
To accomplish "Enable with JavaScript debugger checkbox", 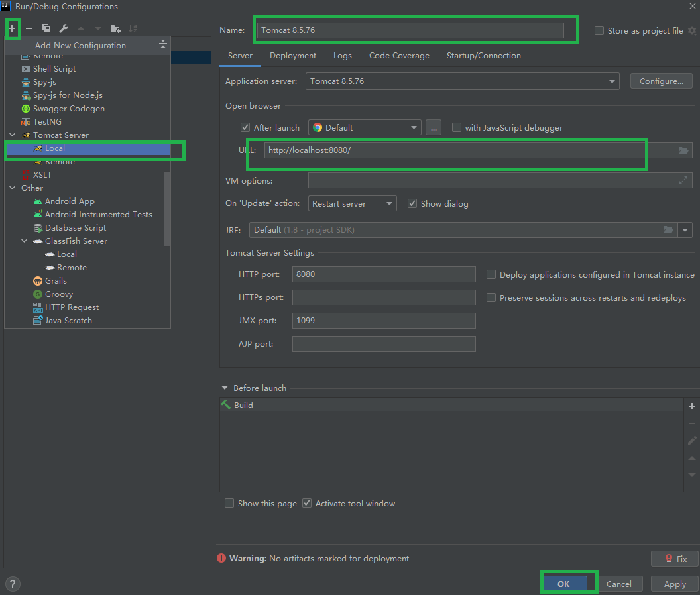I will (x=456, y=128).
